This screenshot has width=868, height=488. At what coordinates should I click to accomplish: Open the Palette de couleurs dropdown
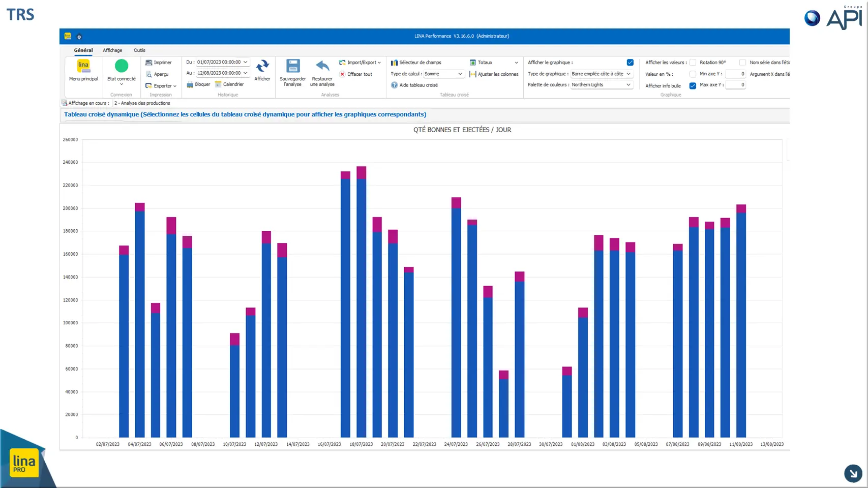(602, 85)
